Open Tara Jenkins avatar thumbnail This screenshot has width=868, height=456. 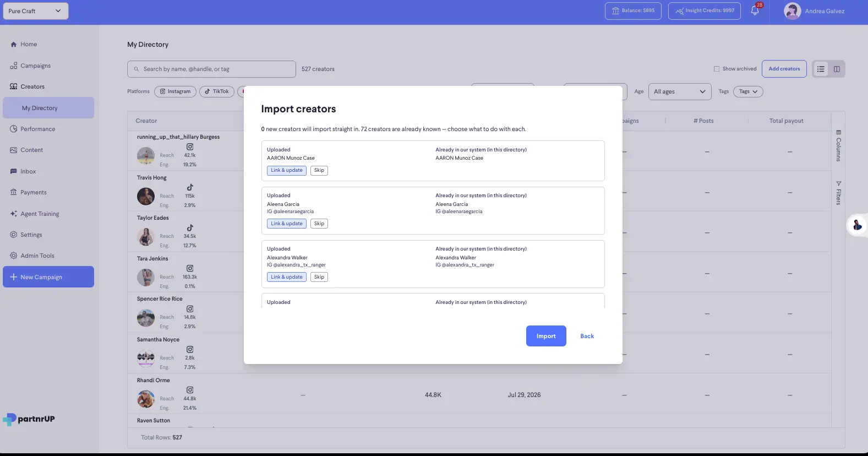click(x=146, y=278)
